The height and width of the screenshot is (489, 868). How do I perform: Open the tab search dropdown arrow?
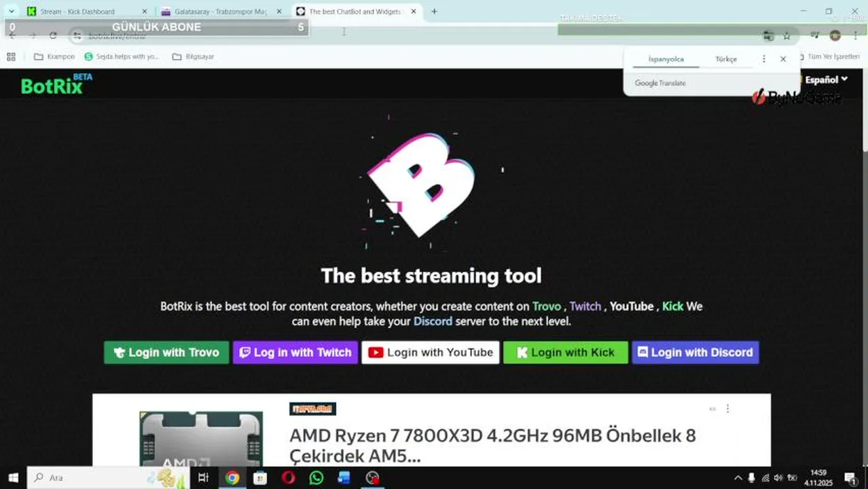11,12
